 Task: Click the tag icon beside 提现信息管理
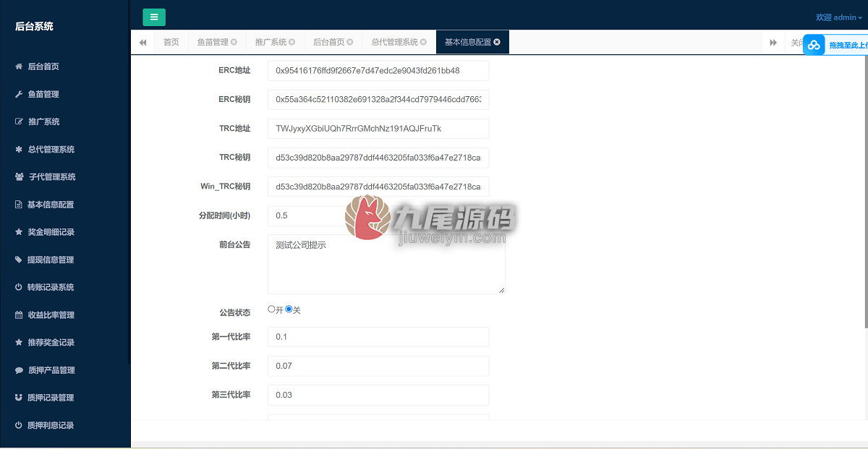(x=19, y=260)
